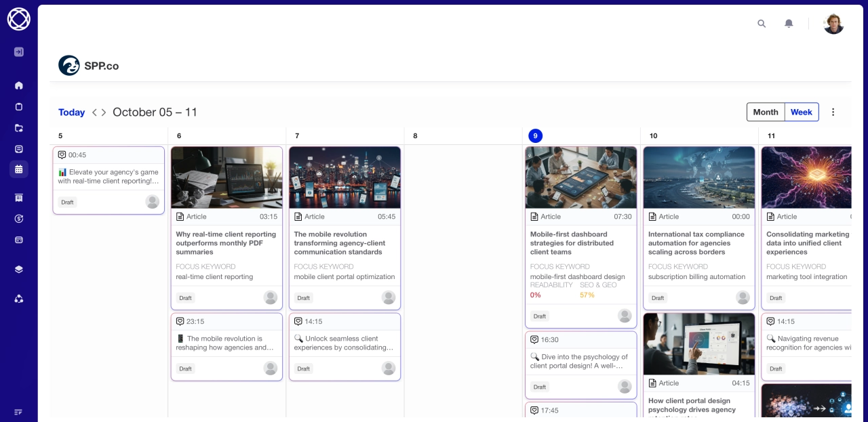The height and width of the screenshot is (422, 868).
Task: Select the highlighted day 9 column header
Action: [535, 135]
